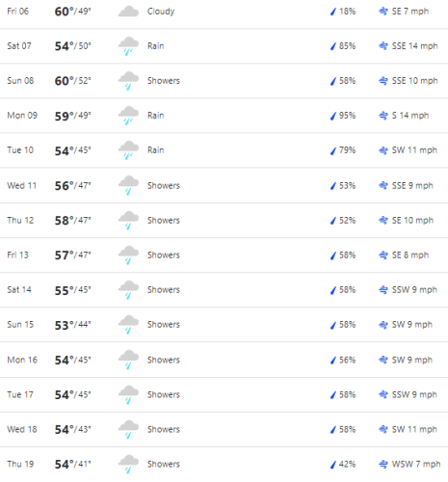Click the showers icon for Thu 19
448x482 pixels.
click(x=128, y=465)
